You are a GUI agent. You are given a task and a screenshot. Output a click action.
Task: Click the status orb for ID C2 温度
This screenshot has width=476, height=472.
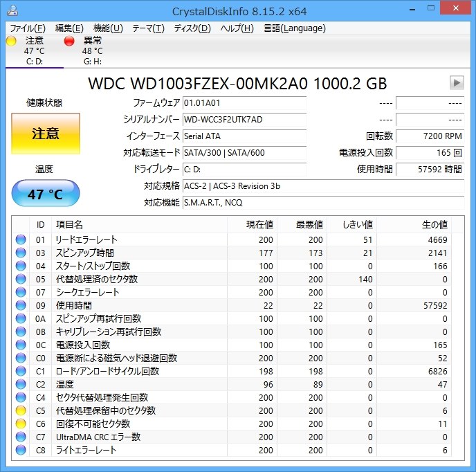(21, 384)
